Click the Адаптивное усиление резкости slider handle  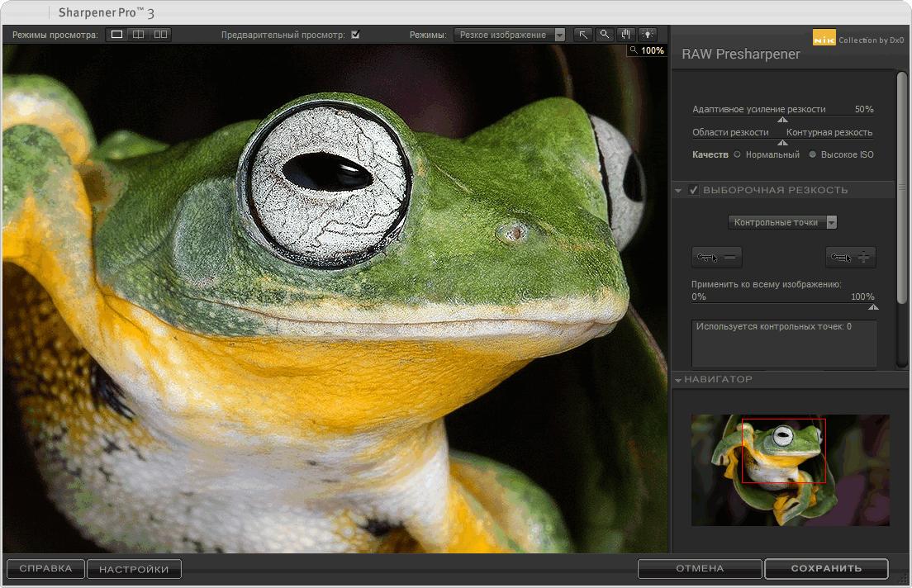[x=782, y=120]
